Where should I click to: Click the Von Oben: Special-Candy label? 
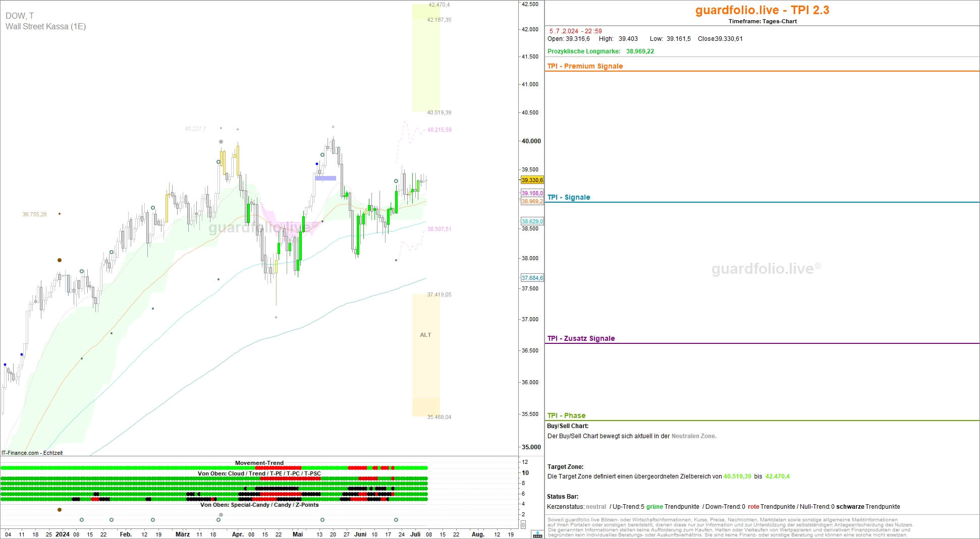pos(259,505)
